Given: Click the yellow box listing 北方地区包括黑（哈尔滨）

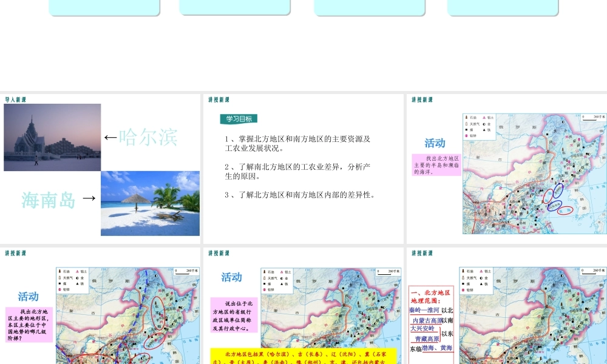Looking at the screenshot, I should pos(304,356).
